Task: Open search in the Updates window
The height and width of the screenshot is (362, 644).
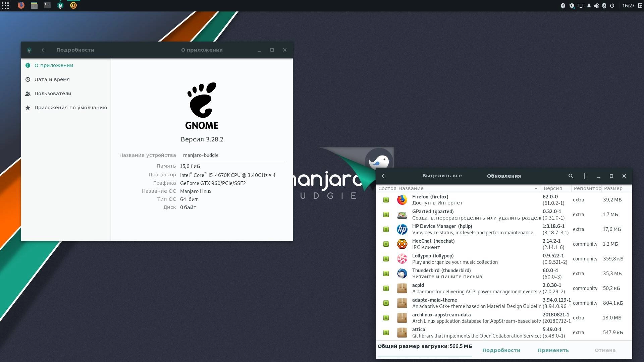Action: pos(571,176)
